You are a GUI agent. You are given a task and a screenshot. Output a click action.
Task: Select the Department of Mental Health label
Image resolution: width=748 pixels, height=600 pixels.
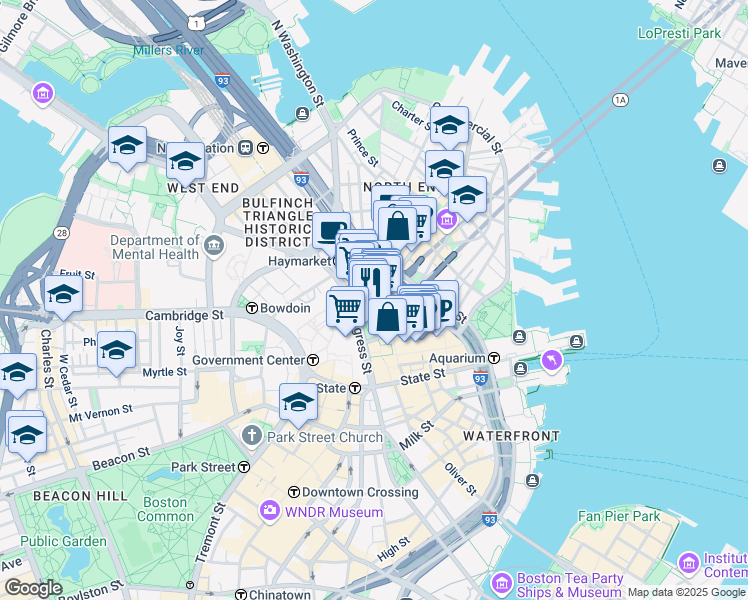pyautogui.click(x=155, y=247)
